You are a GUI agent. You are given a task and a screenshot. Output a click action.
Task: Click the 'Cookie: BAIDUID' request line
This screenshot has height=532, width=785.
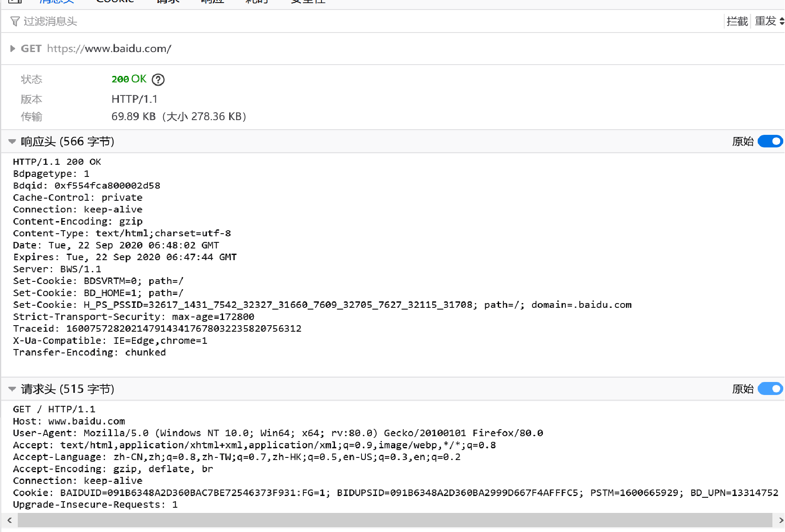396,493
